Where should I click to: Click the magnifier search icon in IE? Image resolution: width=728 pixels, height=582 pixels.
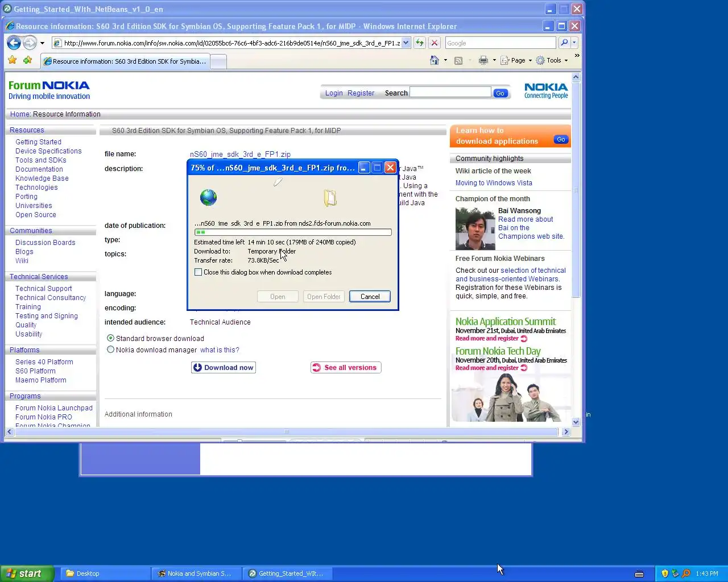tap(564, 43)
